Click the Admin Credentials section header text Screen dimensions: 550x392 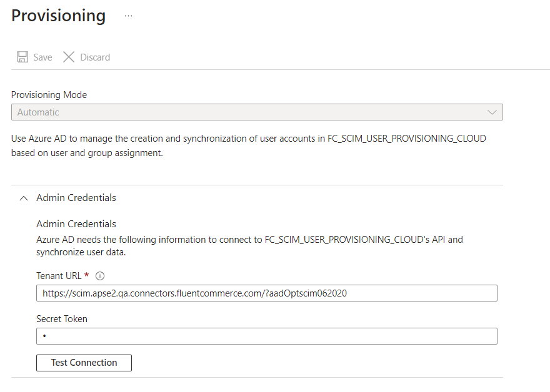76,198
